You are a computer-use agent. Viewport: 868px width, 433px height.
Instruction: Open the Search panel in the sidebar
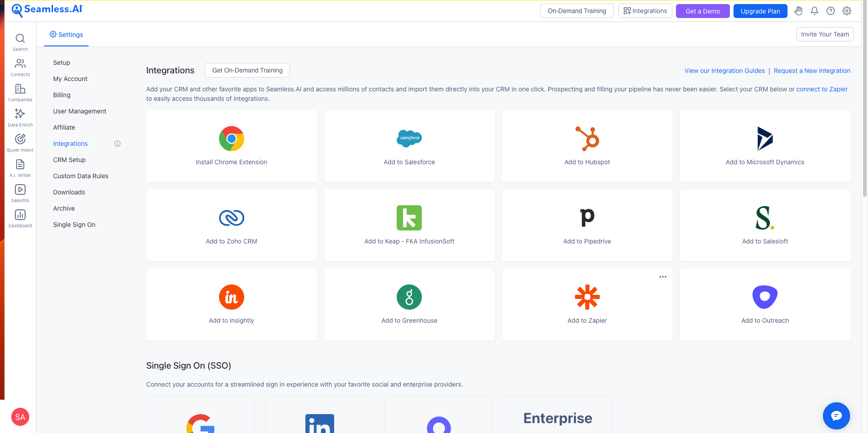[20, 41]
